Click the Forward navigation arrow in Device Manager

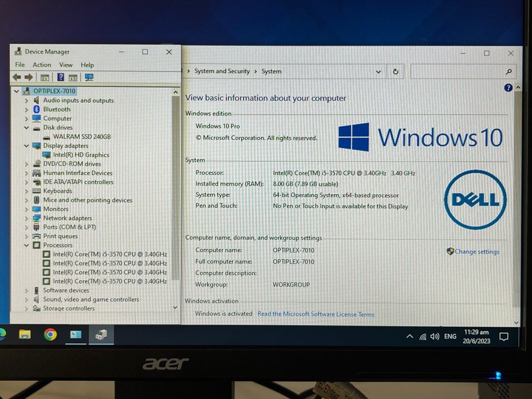[x=28, y=77]
